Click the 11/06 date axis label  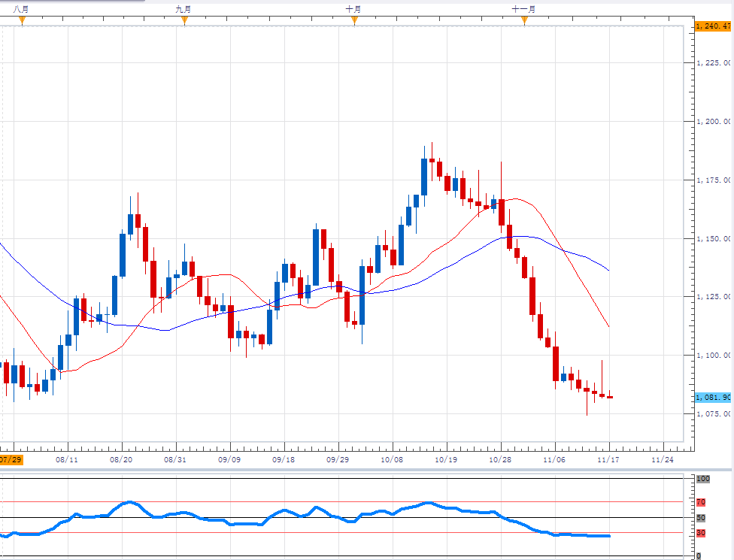pos(554,459)
